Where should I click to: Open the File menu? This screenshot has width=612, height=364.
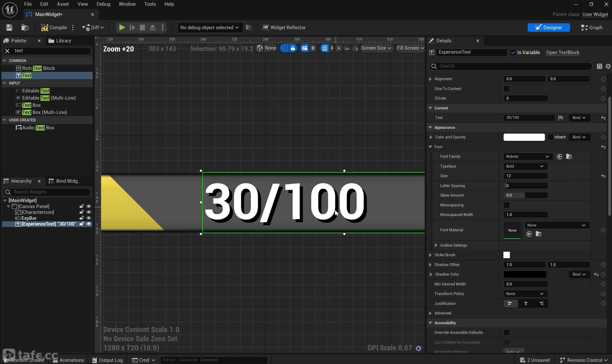[x=28, y=4]
